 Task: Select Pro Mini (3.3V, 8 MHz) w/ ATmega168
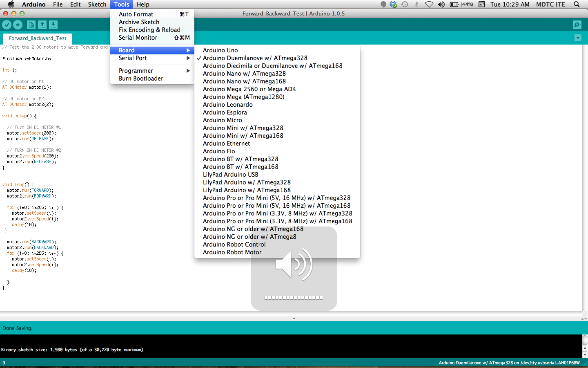[x=277, y=221]
